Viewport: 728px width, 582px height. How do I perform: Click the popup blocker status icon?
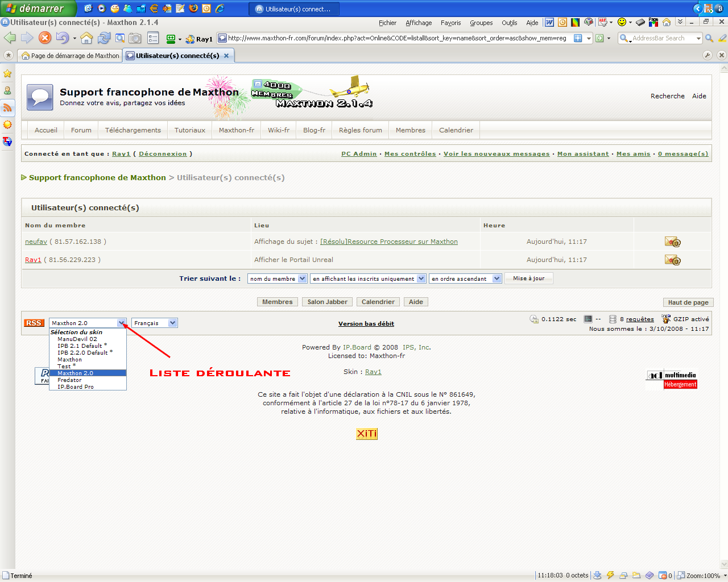click(x=663, y=575)
